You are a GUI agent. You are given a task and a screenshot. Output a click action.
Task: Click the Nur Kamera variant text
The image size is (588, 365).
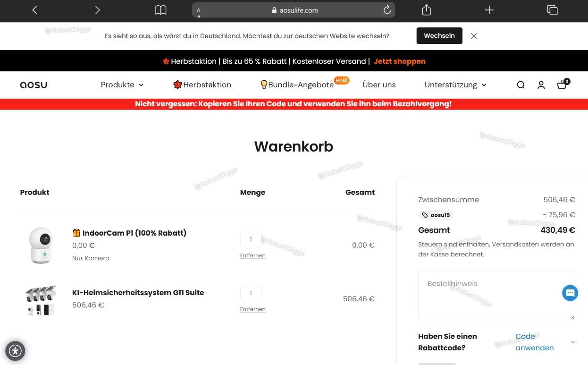91,258
